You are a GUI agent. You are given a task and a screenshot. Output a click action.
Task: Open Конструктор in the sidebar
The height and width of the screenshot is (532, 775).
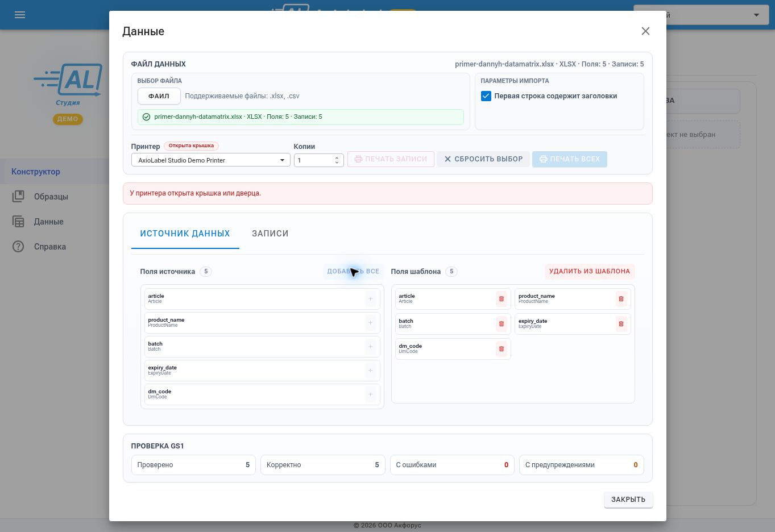point(55,172)
